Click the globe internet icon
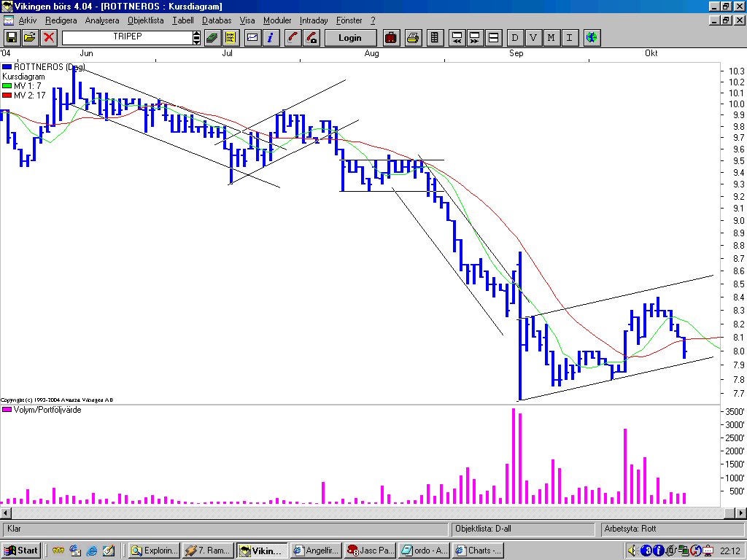Screen dimensions: 747x560 (592, 38)
